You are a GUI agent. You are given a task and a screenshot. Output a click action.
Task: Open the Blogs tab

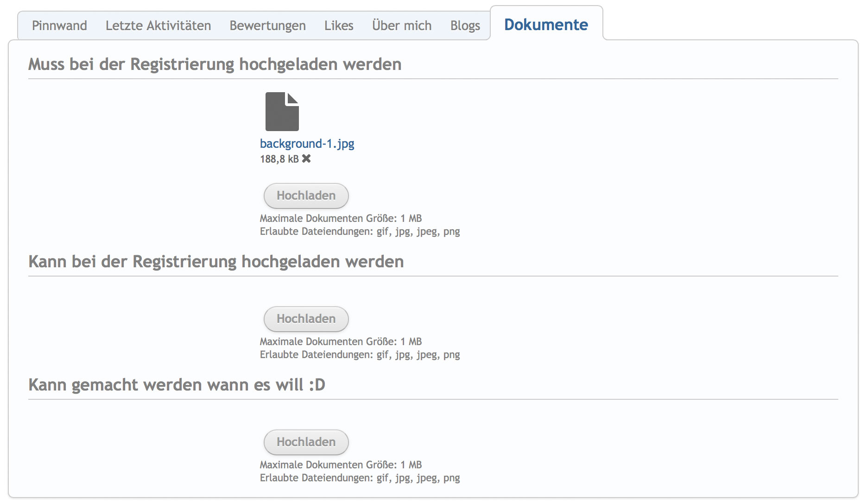click(x=465, y=25)
